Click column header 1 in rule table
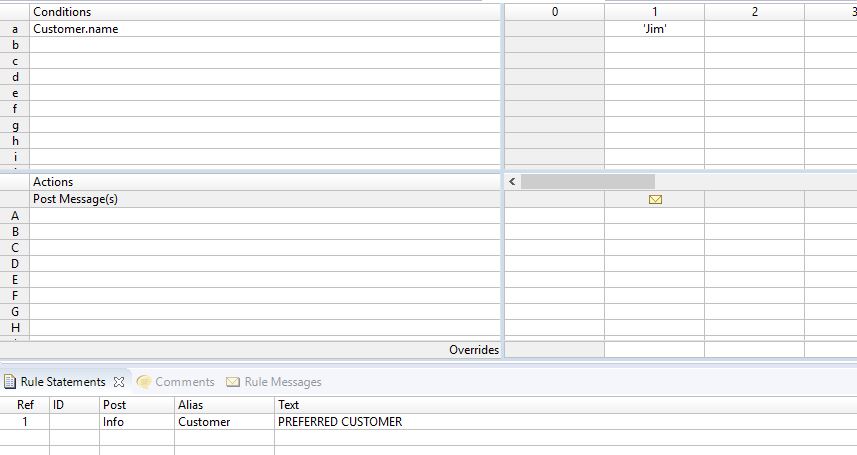Image resolution: width=857 pixels, height=455 pixels. point(654,11)
